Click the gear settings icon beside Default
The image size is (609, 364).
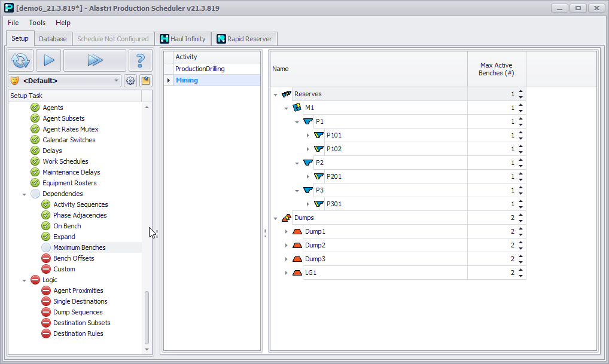pyautogui.click(x=130, y=81)
